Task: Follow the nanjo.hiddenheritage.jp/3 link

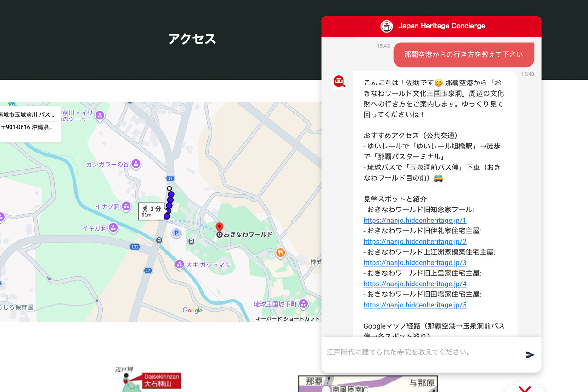Action: [x=415, y=263]
